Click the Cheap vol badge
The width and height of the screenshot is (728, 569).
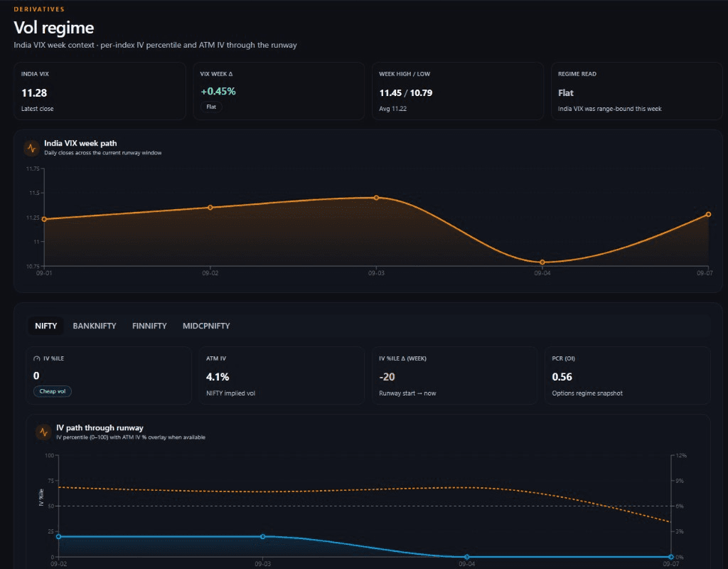pos(53,391)
